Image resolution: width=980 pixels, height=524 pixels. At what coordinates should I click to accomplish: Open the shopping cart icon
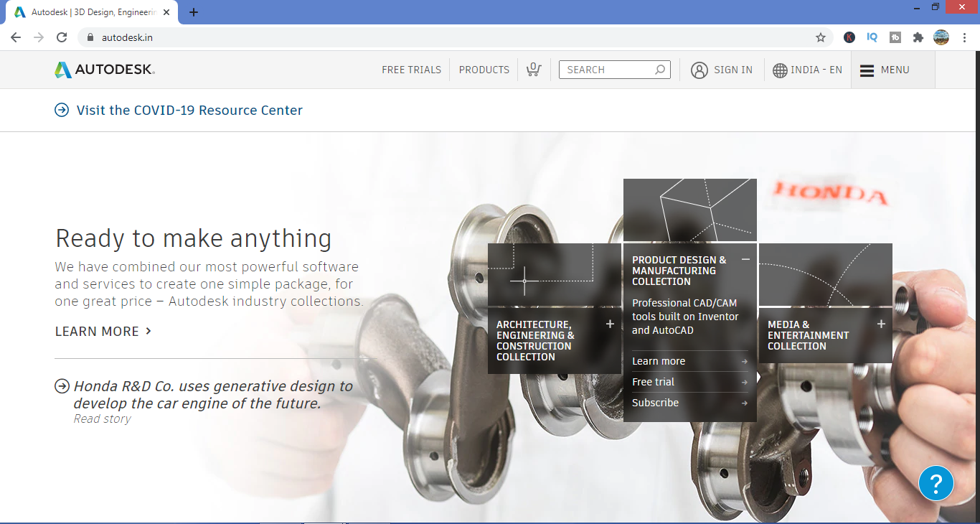tap(533, 69)
